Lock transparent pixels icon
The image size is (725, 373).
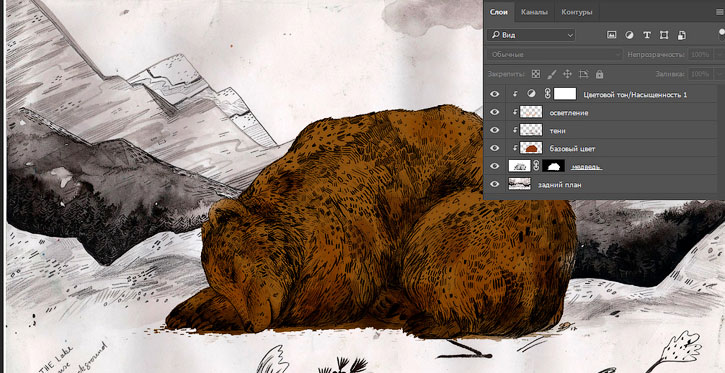(536, 74)
